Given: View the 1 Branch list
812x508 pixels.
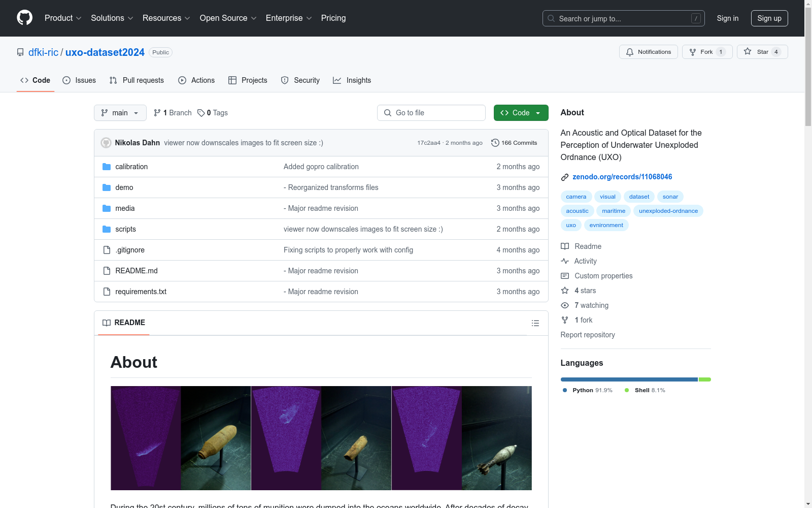Looking at the screenshot, I should pyautogui.click(x=173, y=113).
